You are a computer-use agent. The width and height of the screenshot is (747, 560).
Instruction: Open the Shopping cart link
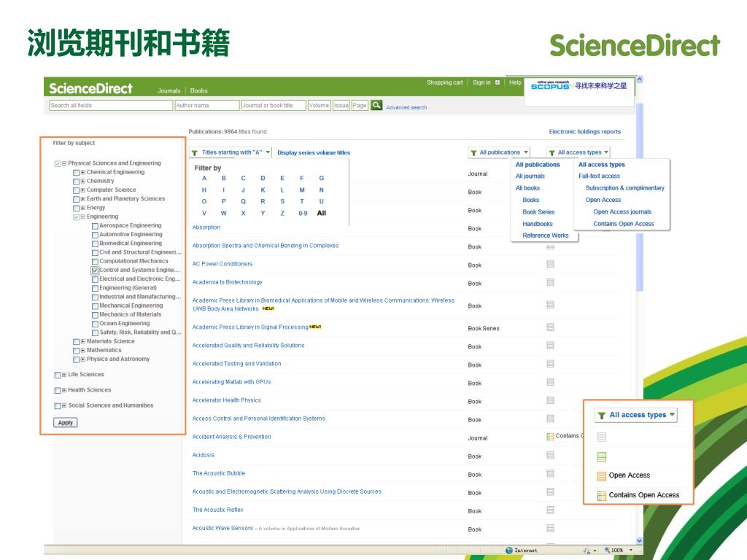444,82
